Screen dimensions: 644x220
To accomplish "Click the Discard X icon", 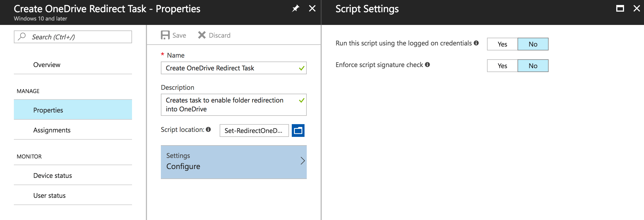I will click(x=202, y=35).
